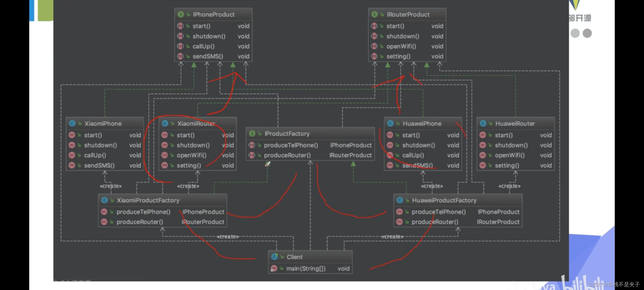
Task: Click the HuaweiRouter class header
Action: pyautogui.click(x=515, y=124)
